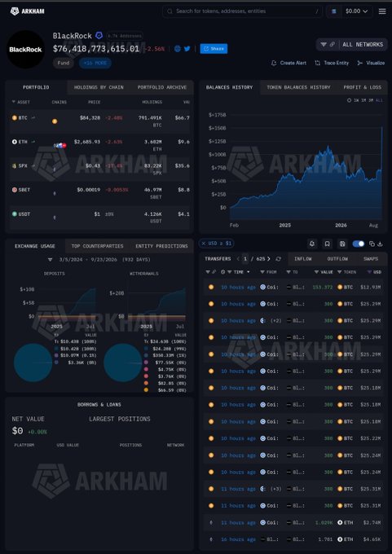Open Entity Predictions tab
The height and width of the screenshot is (554, 392).
[161, 246]
